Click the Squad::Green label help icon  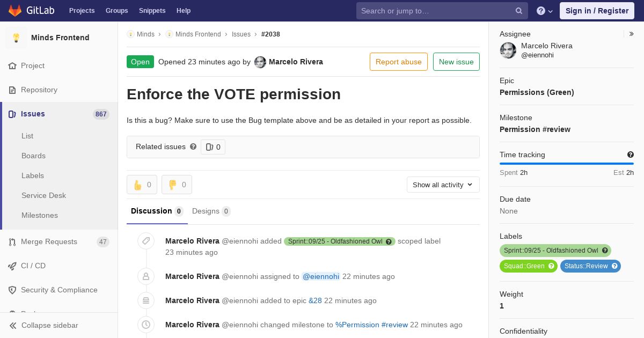(551, 266)
